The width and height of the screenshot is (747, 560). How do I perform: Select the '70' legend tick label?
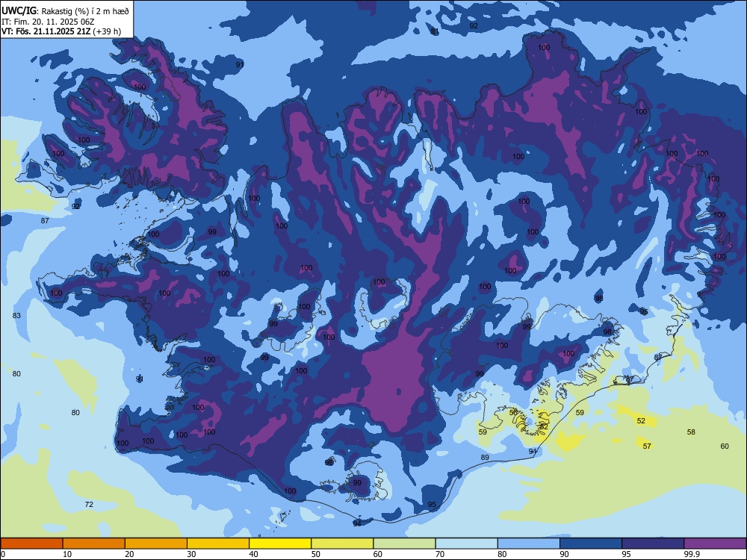point(440,554)
